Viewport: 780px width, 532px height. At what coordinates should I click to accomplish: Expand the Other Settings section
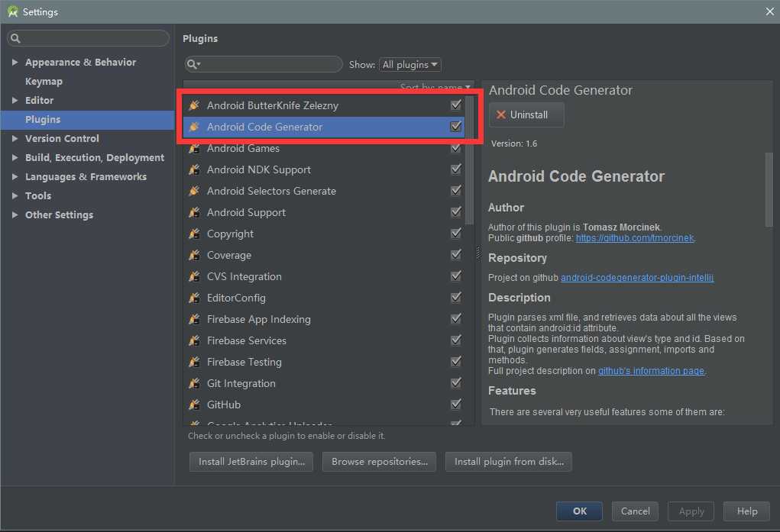15,214
